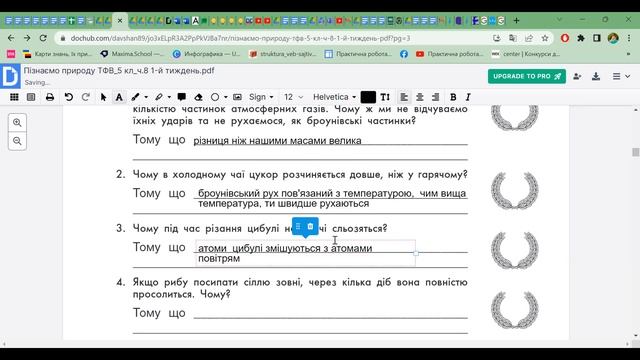The width and height of the screenshot is (640, 360).
Task: Share document with add-person icon
Action: click(x=577, y=76)
